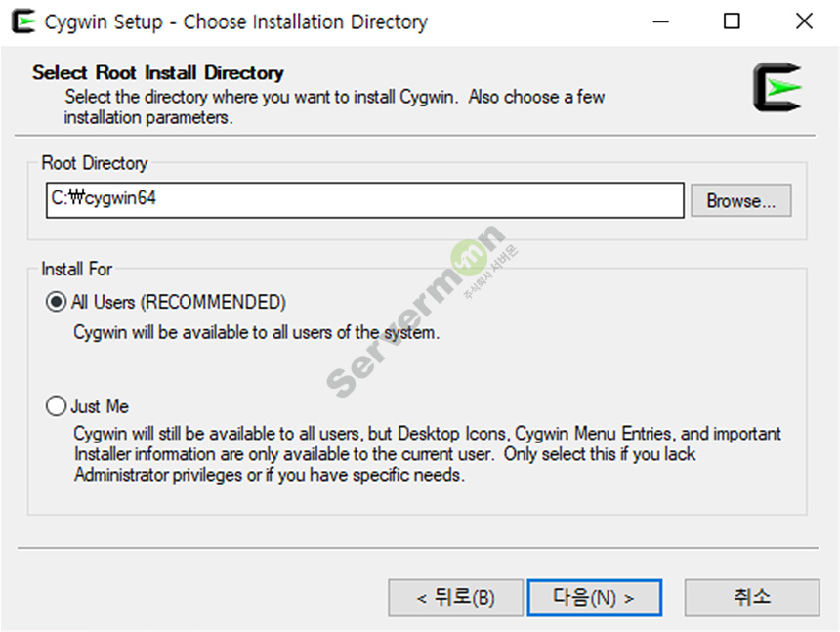Open the Browse... directory dialog
840x632 pixels.
pyautogui.click(x=741, y=201)
